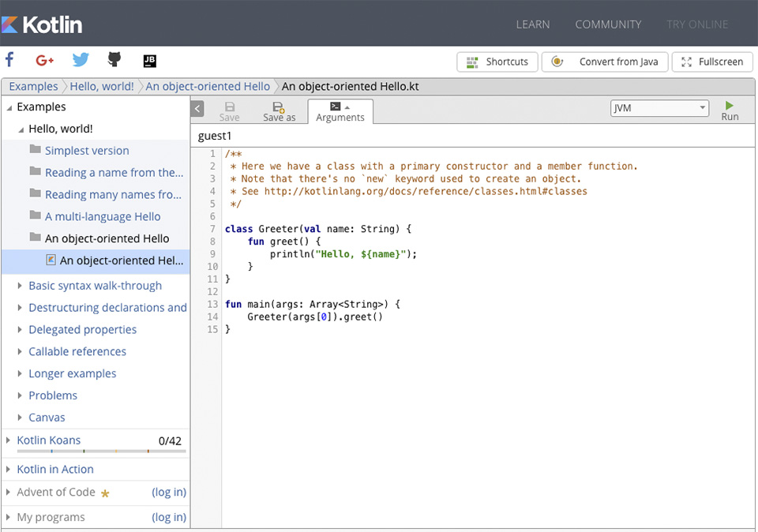Click the println("Hello, ${name}") line
758x532 pixels.
[343, 254]
